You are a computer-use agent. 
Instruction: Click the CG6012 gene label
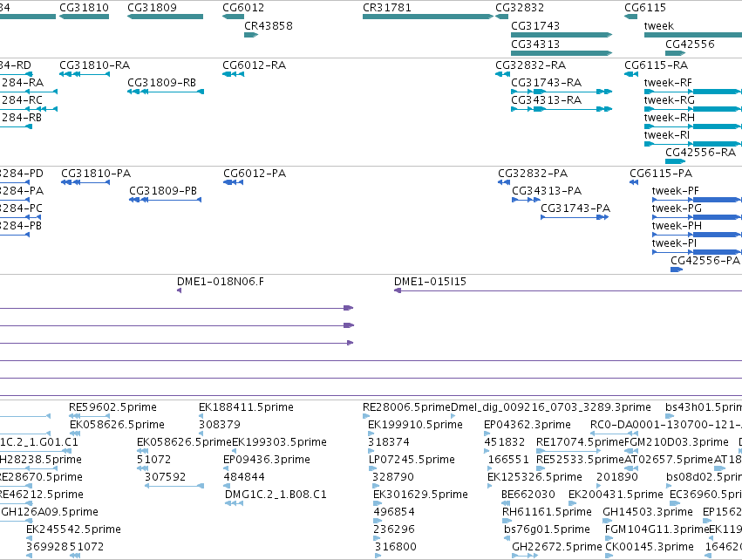(x=243, y=8)
